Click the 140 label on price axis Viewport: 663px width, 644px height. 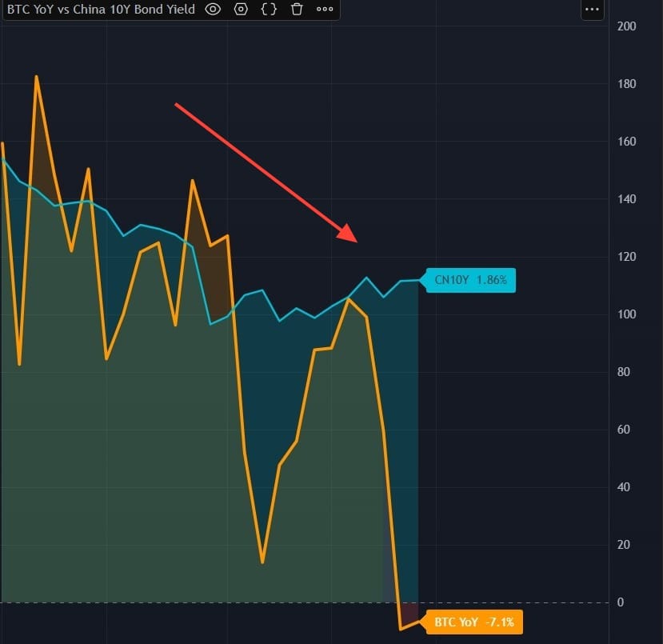626,199
